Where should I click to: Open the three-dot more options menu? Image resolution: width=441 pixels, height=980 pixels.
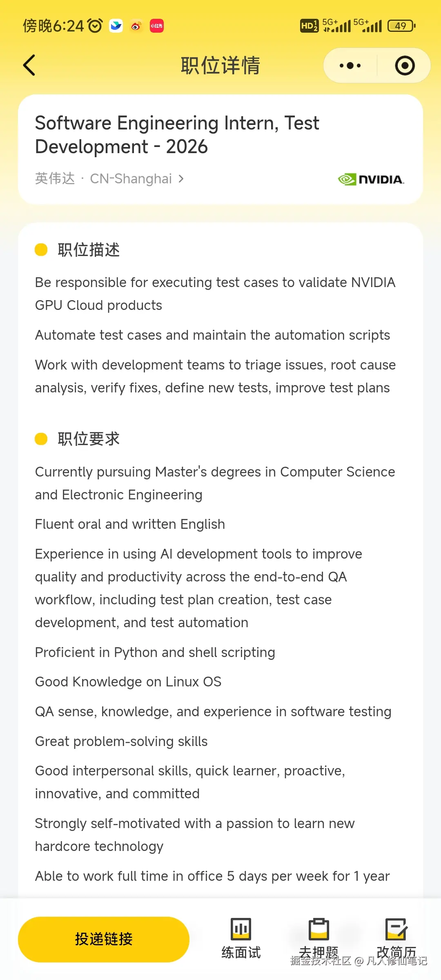click(x=350, y=66)
